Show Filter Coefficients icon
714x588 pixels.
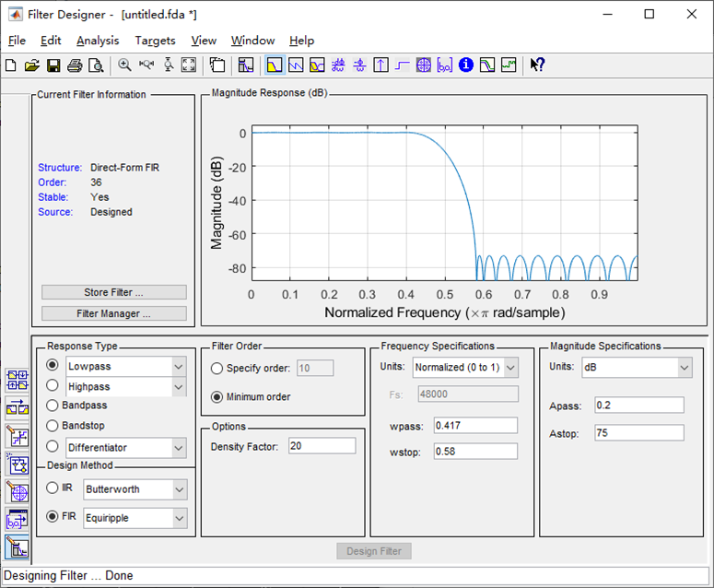(x=444, y=65)
